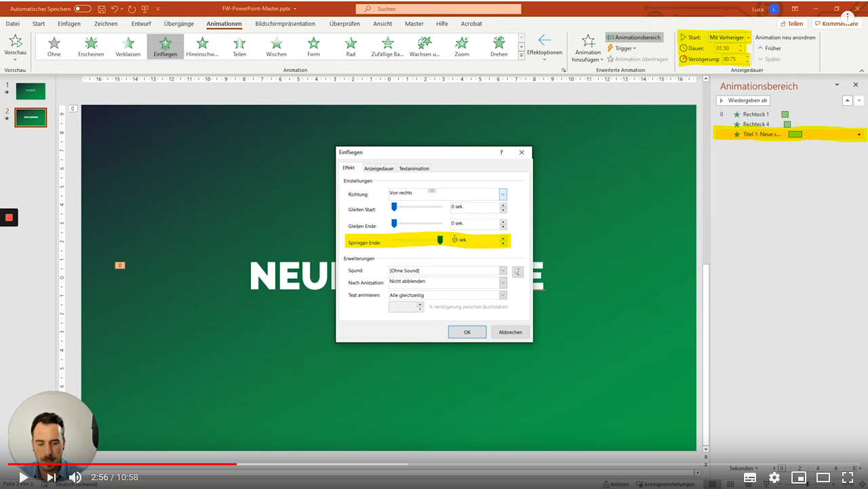Image resolution: width=868 pixels, height=489 pixels.
Task: Open the Nach Animation dropdown
Action: coord(503,283)
